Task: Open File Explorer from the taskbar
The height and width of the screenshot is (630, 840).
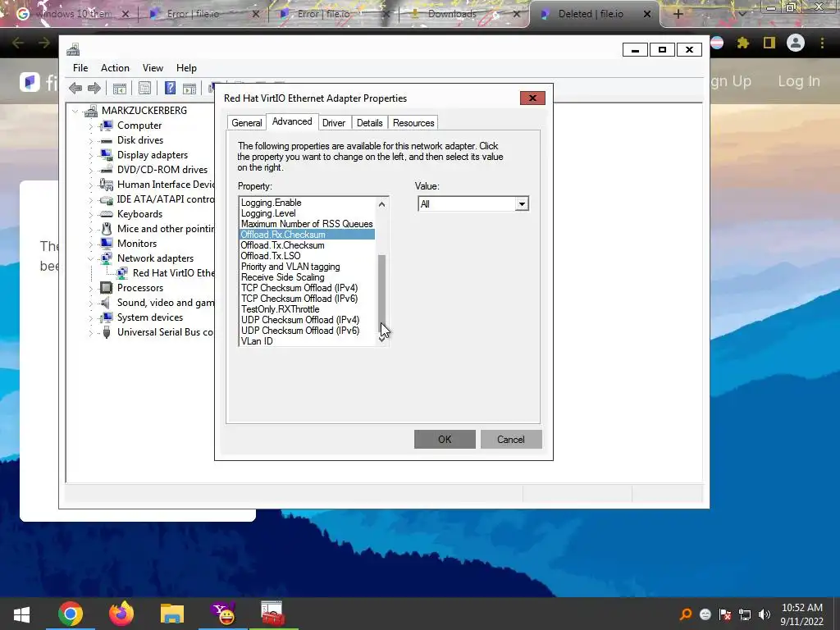Action: (x=172, y=614)
